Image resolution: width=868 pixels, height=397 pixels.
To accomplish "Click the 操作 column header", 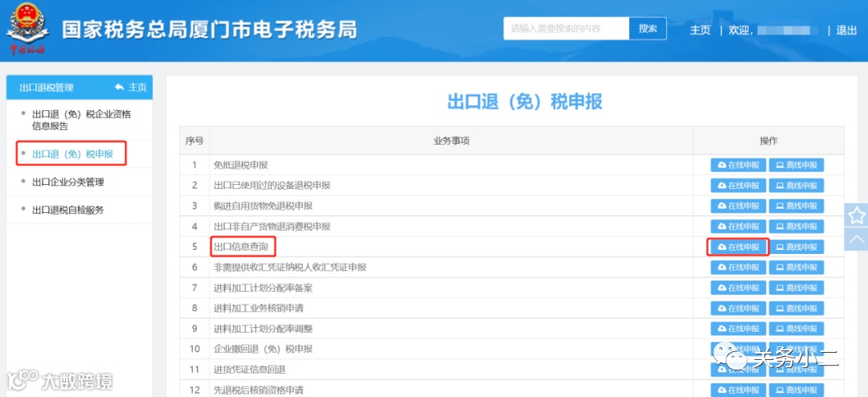I will (769, 141).
